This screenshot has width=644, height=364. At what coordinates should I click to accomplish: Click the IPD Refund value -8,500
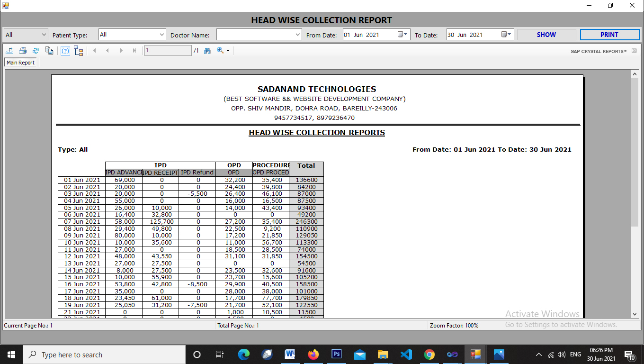pos(198,284)
